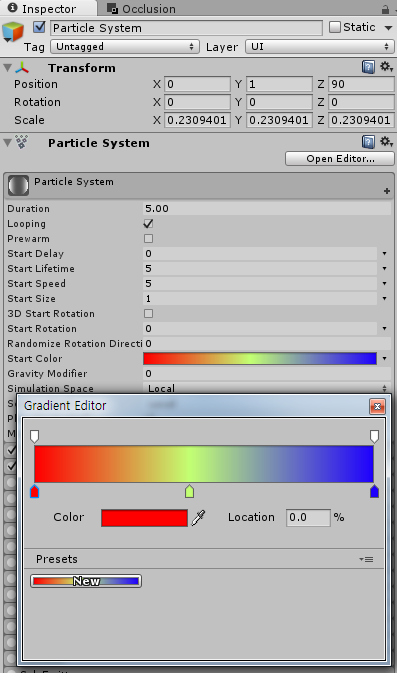Open Start Speed mode dropdown arrow
Viewport: 397px width, 673px height.
coord(385,284)
